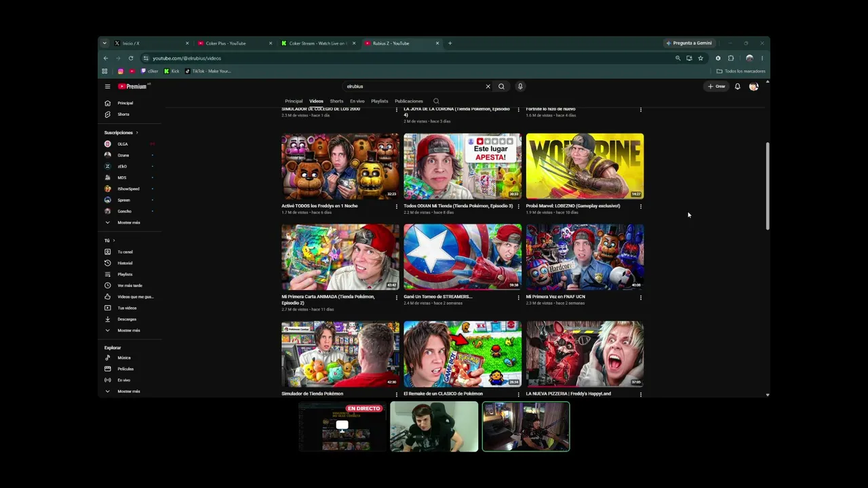868x488 pixels.
Task: Switch to the Coker Stream Kick tab
Action: coord(319,43)
